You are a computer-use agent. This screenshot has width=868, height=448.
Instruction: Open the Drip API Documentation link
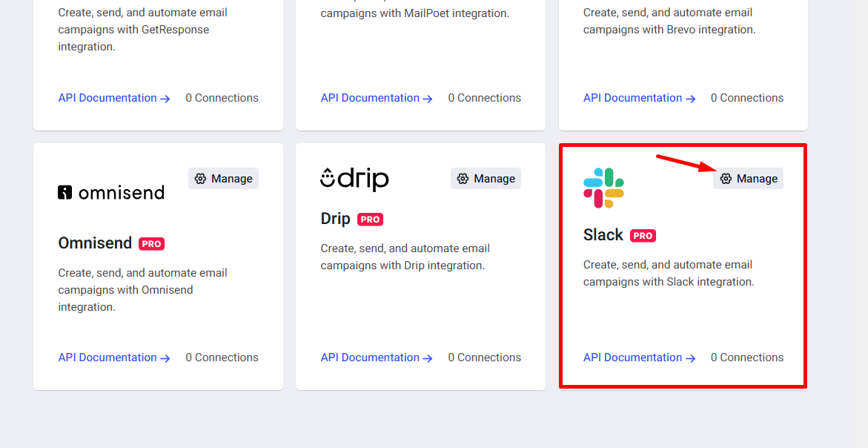(370, 358)
